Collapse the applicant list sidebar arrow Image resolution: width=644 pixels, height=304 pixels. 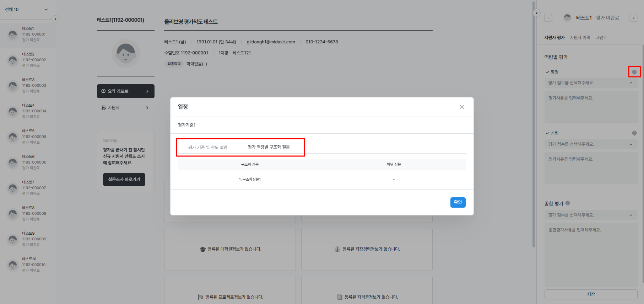(55, 19)
